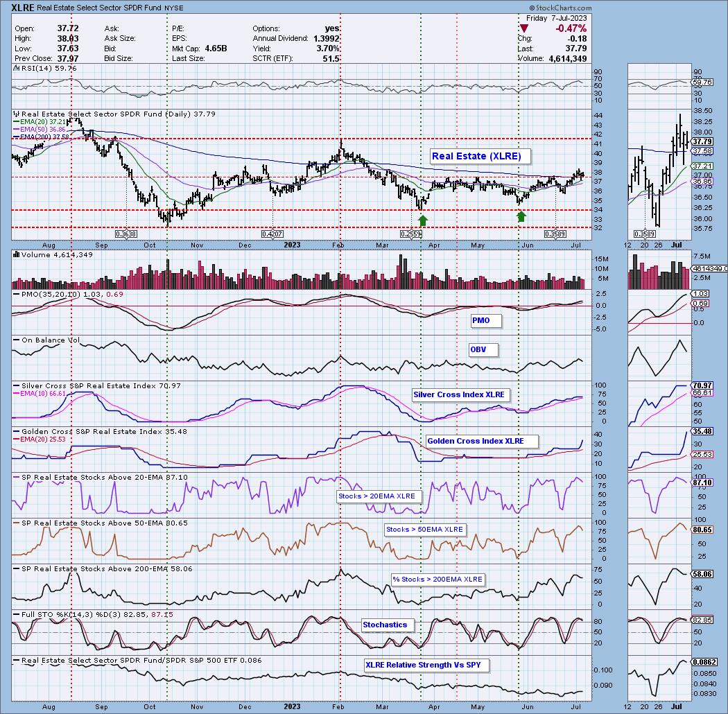728x714 pixels.
Task: Click the Chg value -0.18
Action: coord(578,39)
